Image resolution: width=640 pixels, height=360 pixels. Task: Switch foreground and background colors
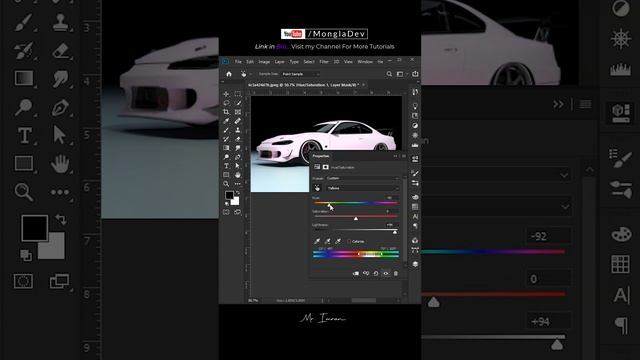click(238, 193)
